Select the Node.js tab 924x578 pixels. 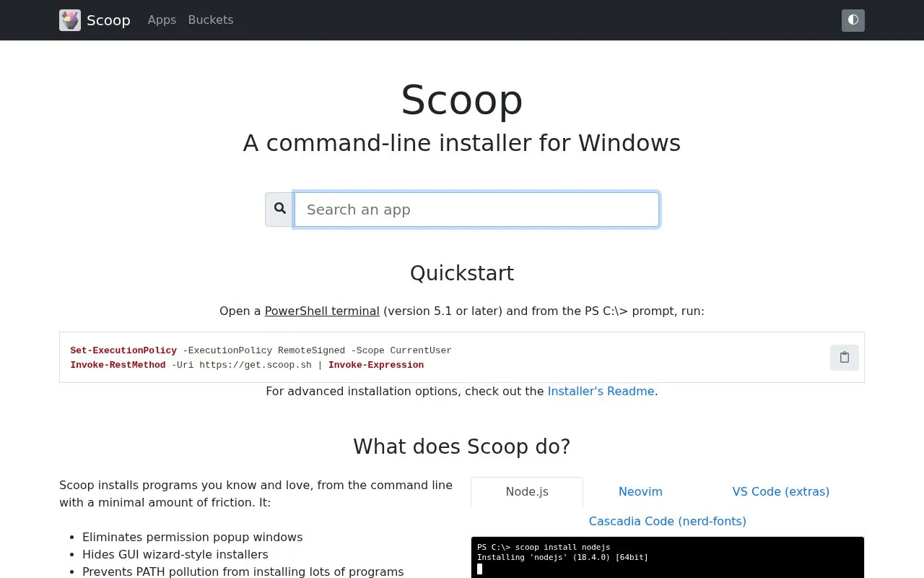coord(527,491)
